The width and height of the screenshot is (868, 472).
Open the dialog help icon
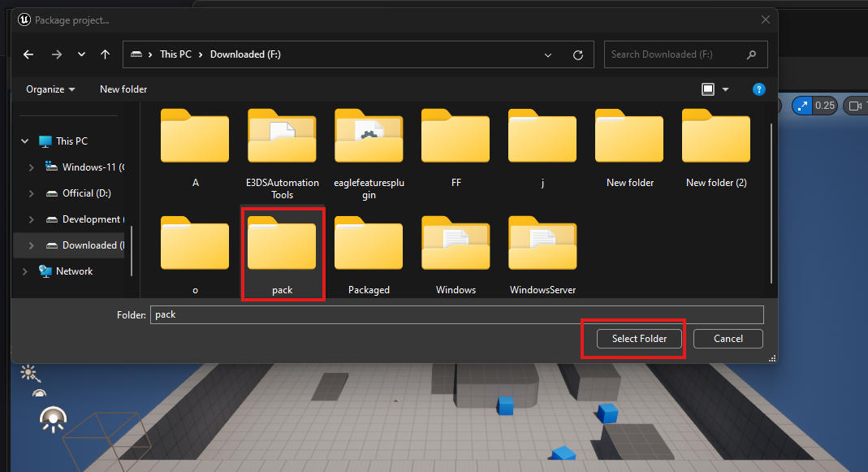pyautogui.click(x=758, y=89)
